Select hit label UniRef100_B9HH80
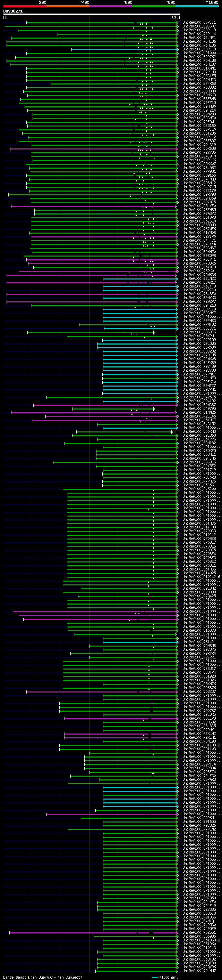The image size is (222, 980). click(x=199, y=106)
